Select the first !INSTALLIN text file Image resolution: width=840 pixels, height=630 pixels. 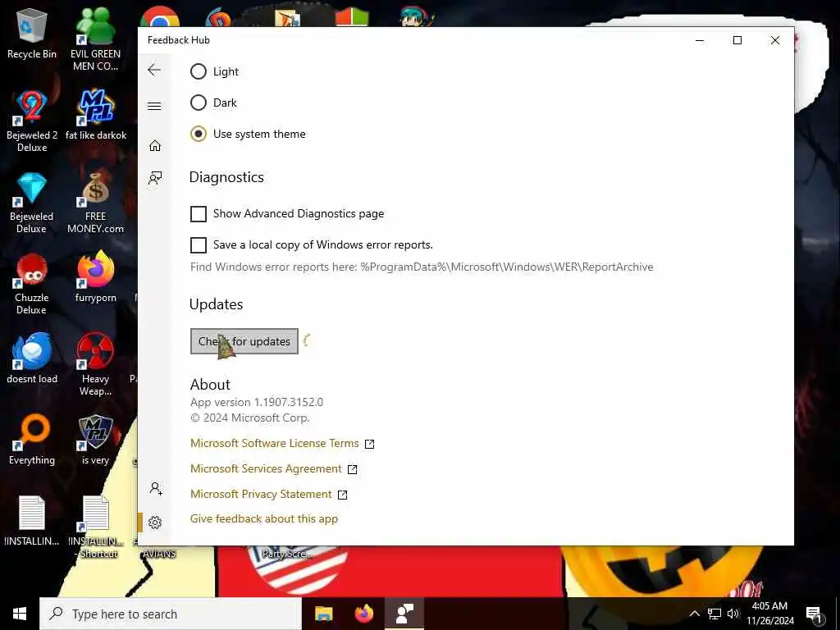(32, 521)
